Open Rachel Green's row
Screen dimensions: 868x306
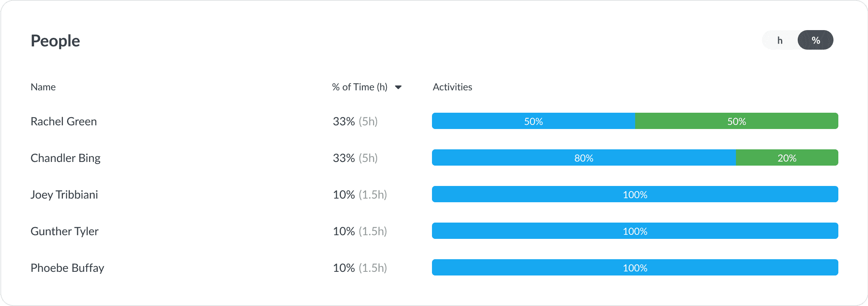point(64,122)
